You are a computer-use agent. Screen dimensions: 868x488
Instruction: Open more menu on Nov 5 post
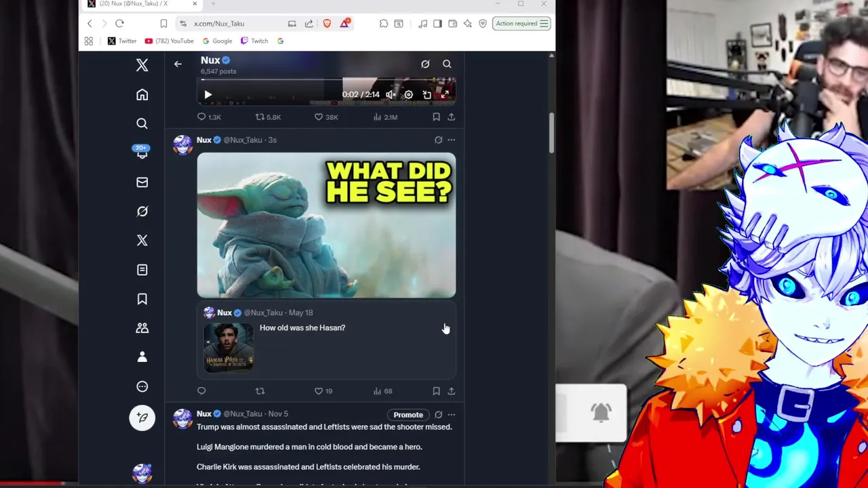tap(451, 415)
